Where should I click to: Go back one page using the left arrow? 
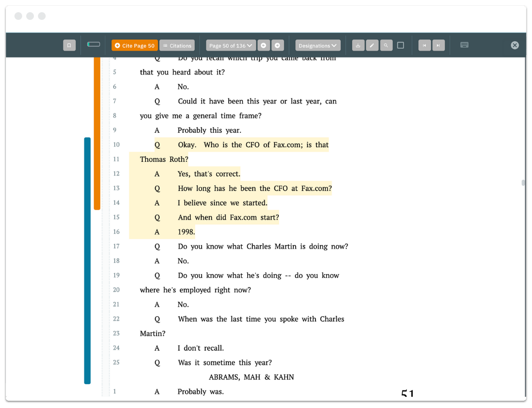pos(264,45)
